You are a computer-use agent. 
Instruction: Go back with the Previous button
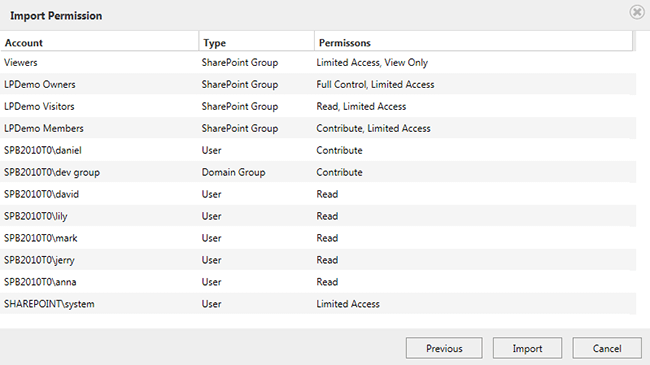444,348
